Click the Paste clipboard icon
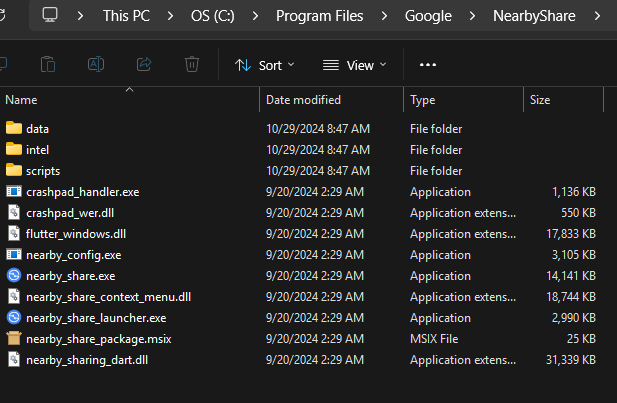The height and width of the screenshot is (403, 617). point(48,65)
